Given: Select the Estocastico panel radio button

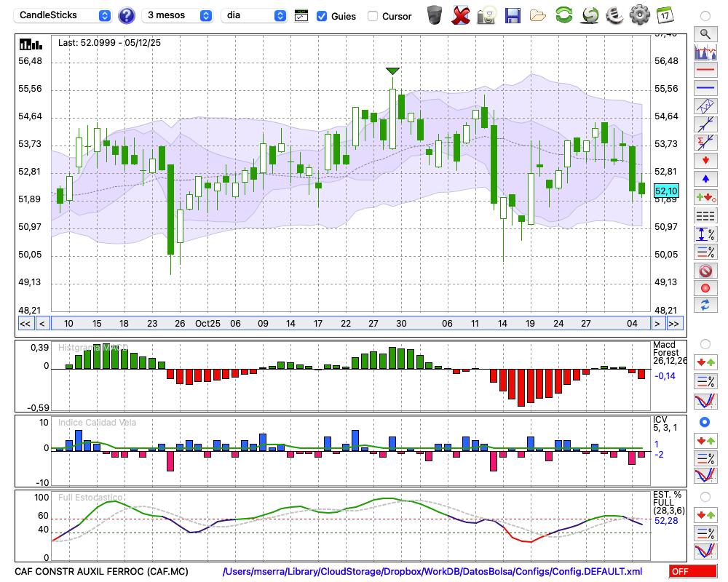Looking at the screenshot, I should click(x=705, y=497).
